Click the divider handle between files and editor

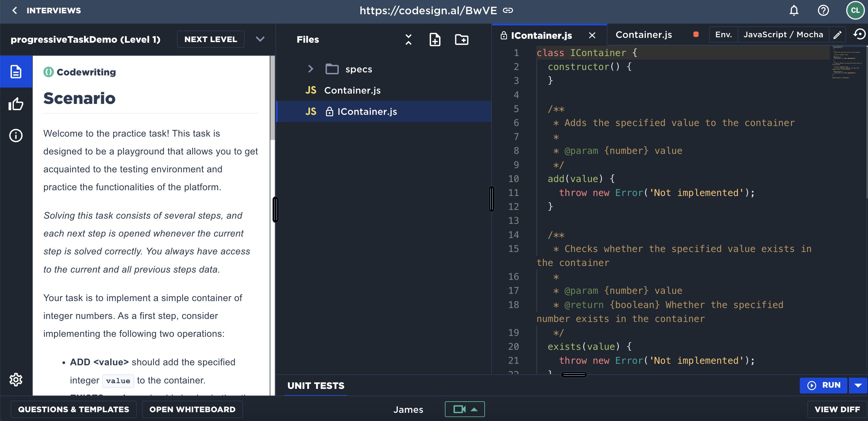[492, 199]
